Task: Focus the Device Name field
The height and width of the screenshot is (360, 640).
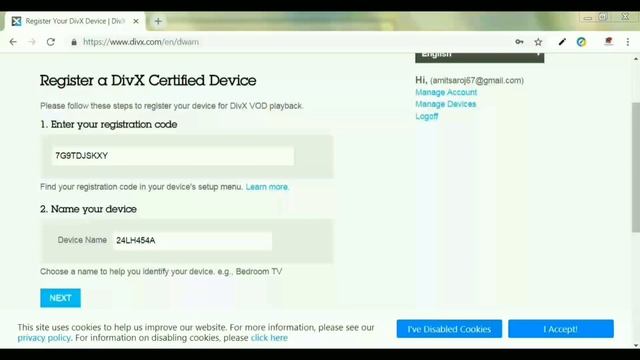Action: point(192,241)
